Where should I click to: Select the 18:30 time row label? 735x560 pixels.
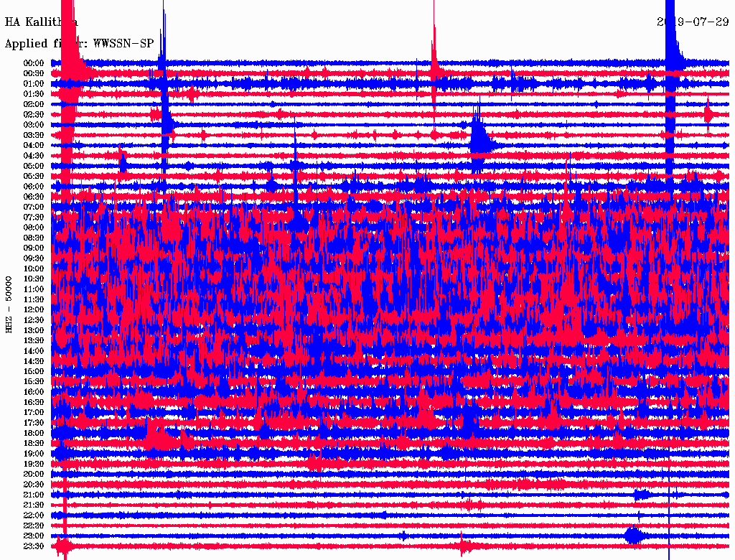coord(34,444)
